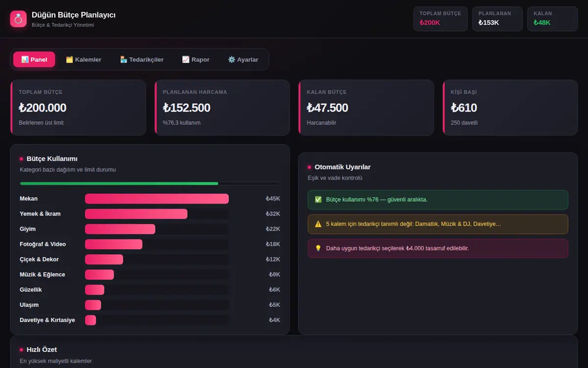588x368 pixels.
Task: Open the missing tedarikçi warning message
Action: [438, 224]
